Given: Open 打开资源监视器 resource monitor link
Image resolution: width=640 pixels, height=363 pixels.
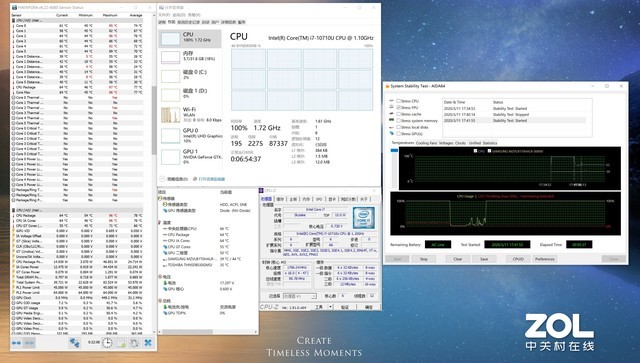Looking at the screenshot, I should click(x=212, y=179).
